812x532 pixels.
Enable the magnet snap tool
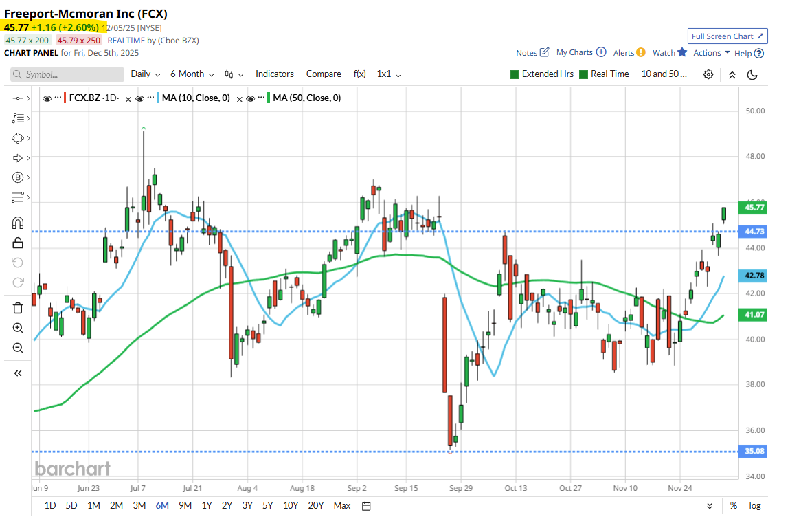coord(18,223)
